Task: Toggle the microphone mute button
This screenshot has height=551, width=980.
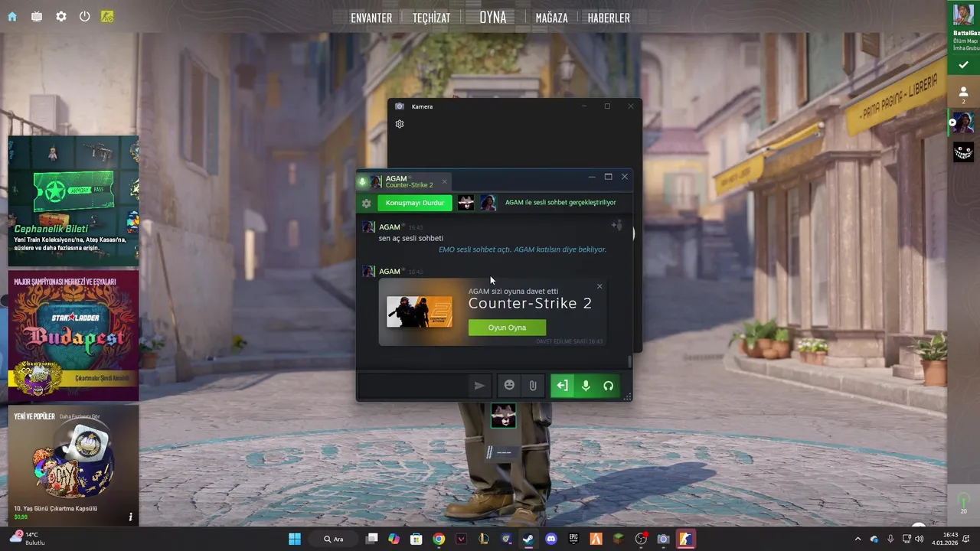Action: tap(586, 386)
